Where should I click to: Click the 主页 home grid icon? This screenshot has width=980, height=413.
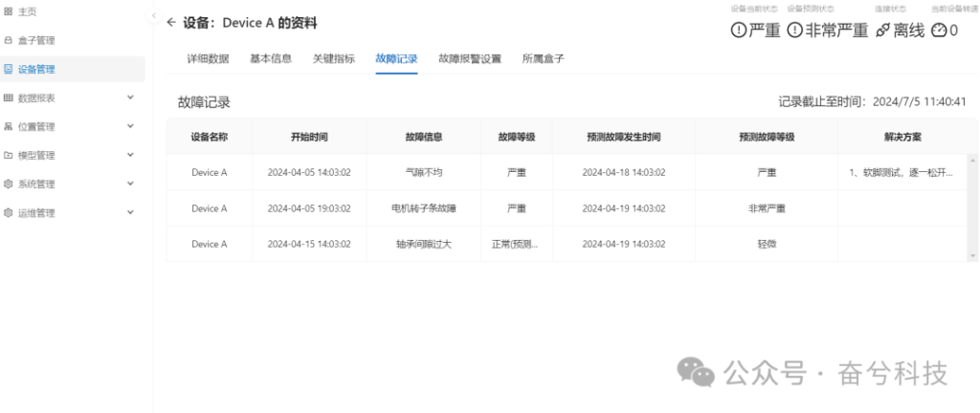[9, 11]
